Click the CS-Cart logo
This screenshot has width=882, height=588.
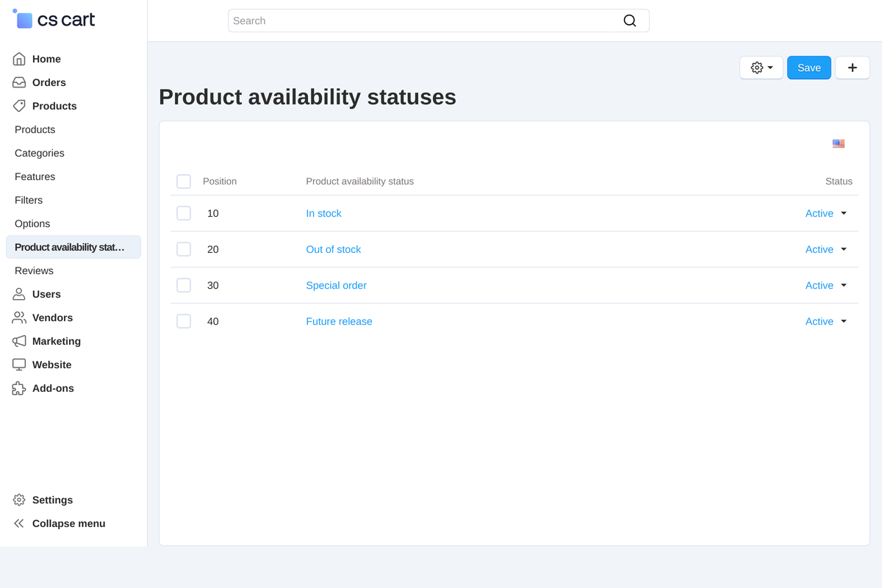(x=54, y=20)
